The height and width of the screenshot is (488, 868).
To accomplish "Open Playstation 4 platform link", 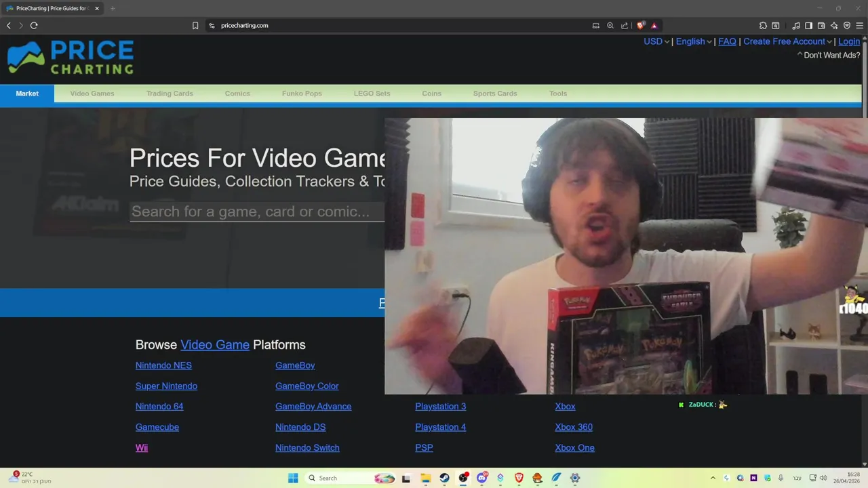I will [441, 427].
